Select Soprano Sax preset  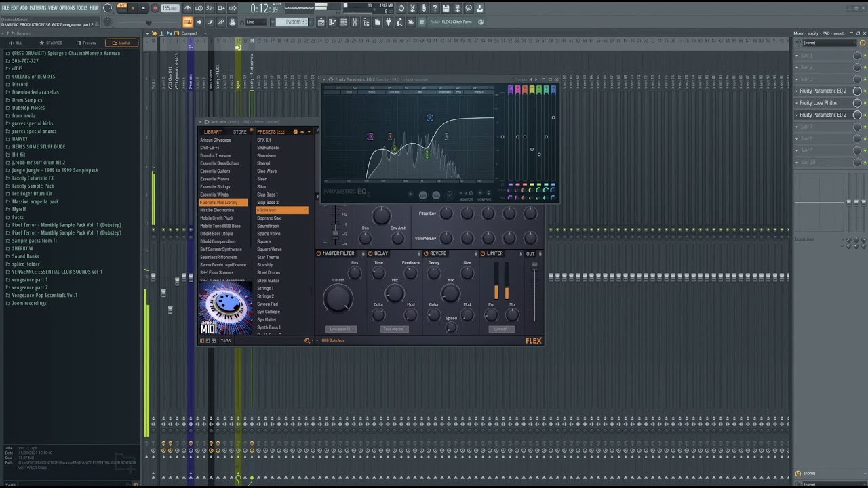(x=269, y=218)
